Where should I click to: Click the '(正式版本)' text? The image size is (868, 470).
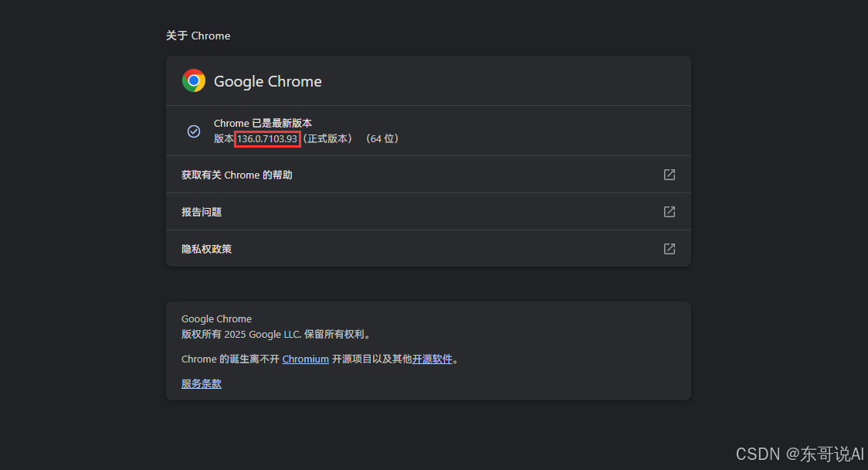[x=327, y=138]
